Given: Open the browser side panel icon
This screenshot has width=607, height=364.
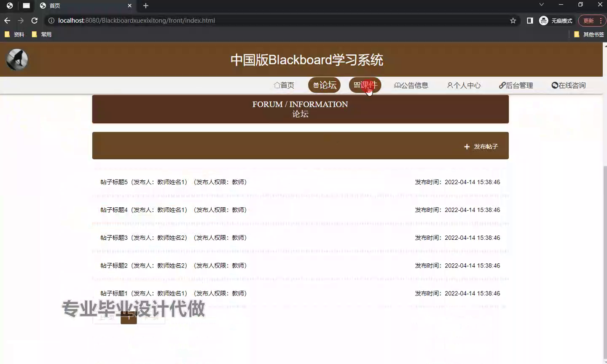Looking at the screenshot, I should click(x=530, y=21).
